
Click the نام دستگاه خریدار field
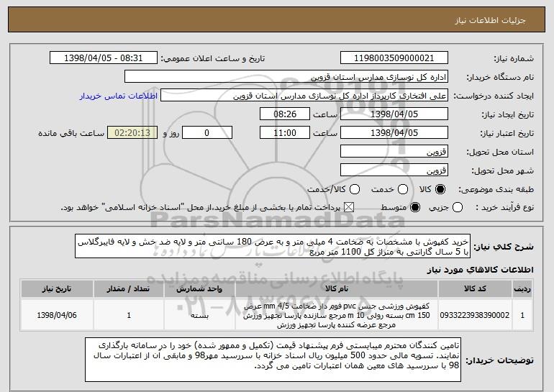(x=286, y=77)
